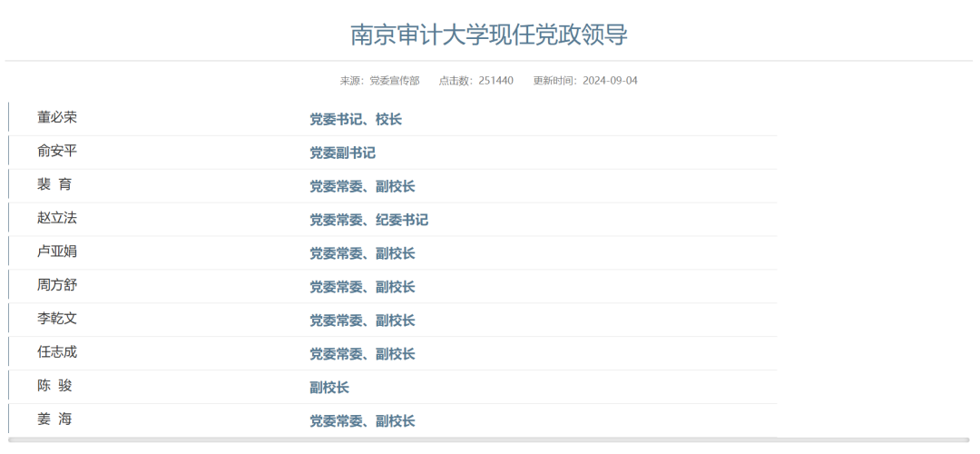Click the source text 党委宣传部
980x454 pixels.
click(x=395, y=81)
